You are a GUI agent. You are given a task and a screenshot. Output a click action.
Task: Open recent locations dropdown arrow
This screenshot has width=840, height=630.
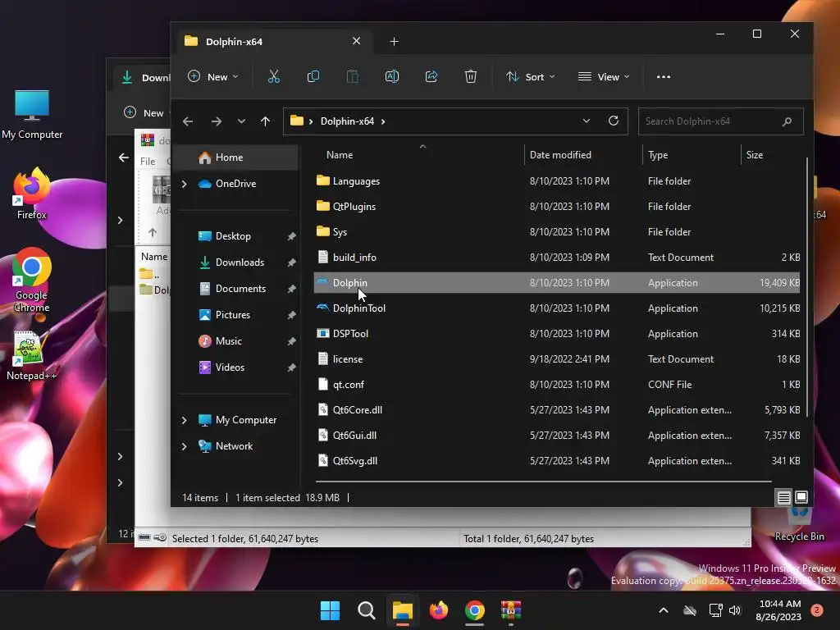242,121
